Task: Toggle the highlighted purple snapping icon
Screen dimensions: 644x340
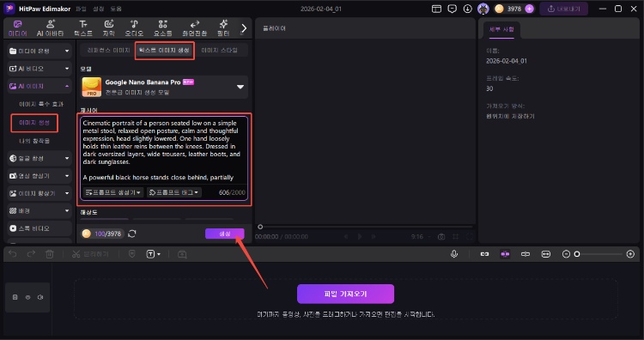Action: pos(505,254)
